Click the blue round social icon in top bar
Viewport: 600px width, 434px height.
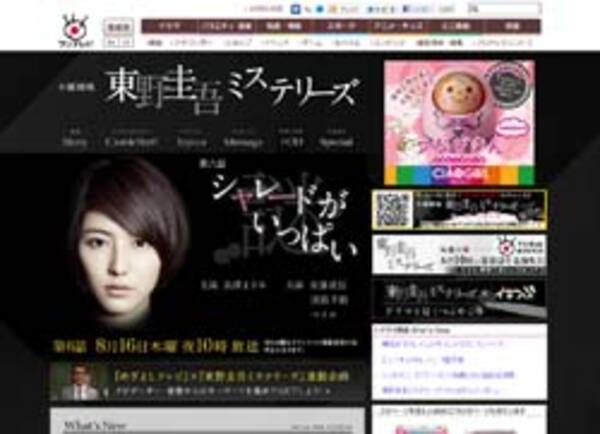(x=320, y=9)
